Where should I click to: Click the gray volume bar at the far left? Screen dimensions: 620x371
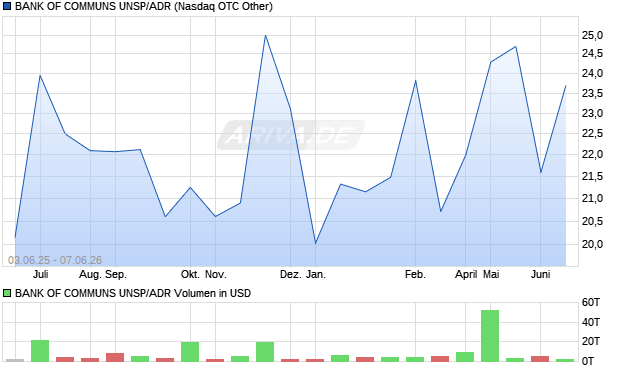(x=15, y=360)
